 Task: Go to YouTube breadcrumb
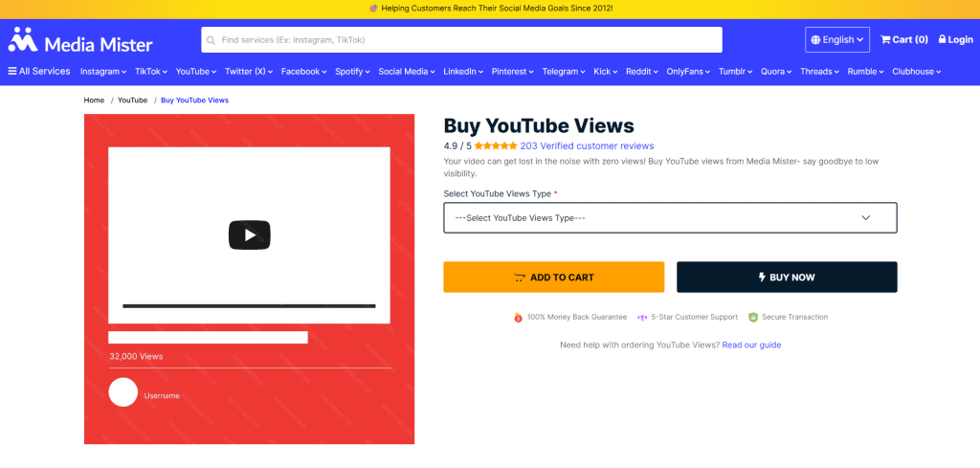coord(132,100)
